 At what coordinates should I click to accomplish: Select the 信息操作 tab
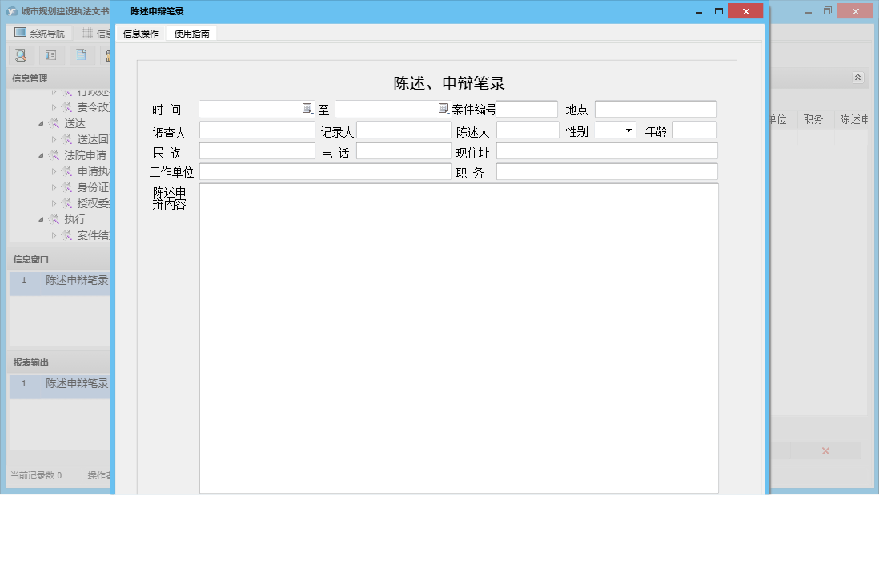point(142,33)
